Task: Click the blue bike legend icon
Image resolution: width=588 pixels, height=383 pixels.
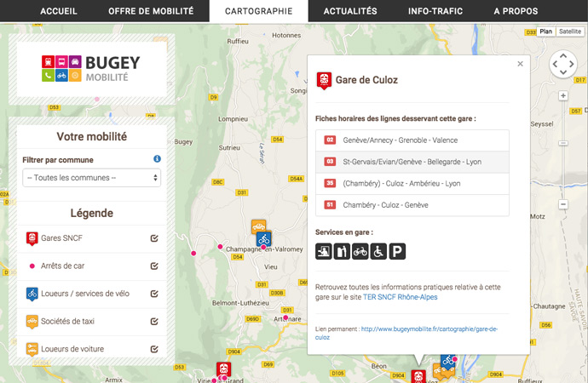Action: click(x=32, y=294)
